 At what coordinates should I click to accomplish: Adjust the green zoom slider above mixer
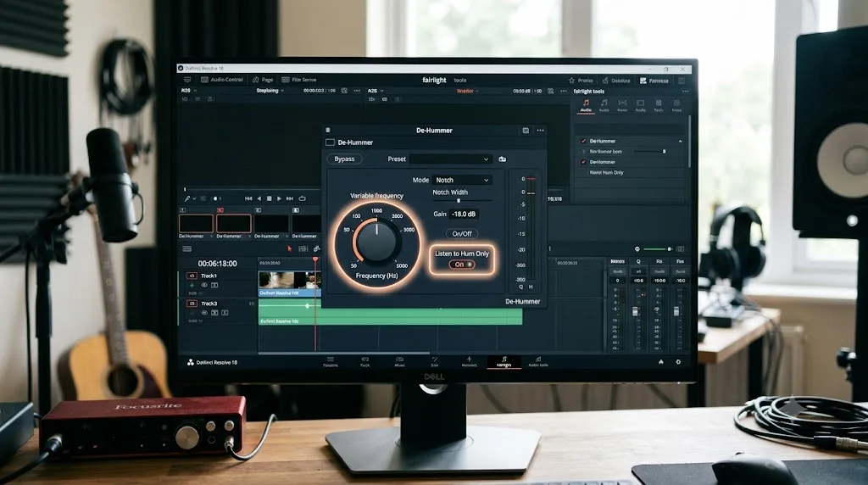pyautogui.click(x=657, y=249)
